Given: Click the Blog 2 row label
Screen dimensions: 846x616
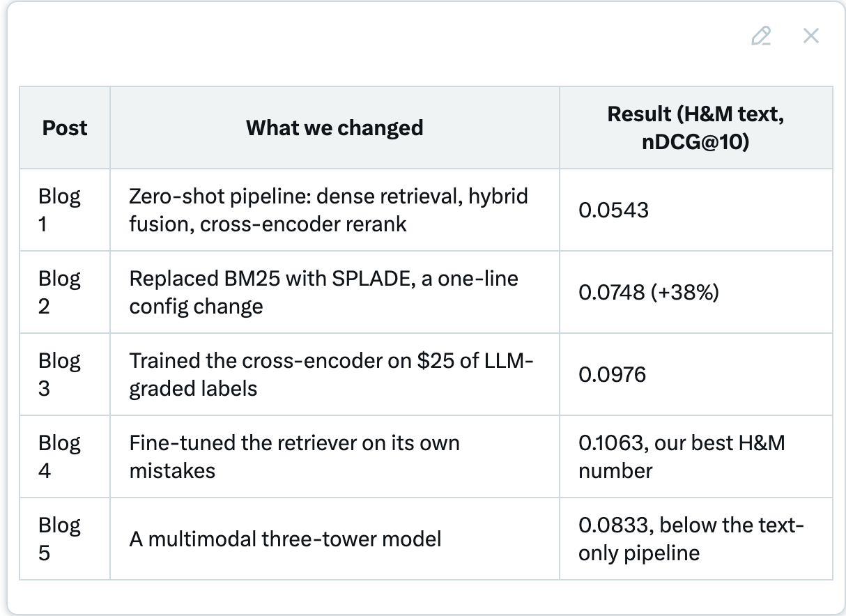Looking at the screenshot, I should [65, 292].
